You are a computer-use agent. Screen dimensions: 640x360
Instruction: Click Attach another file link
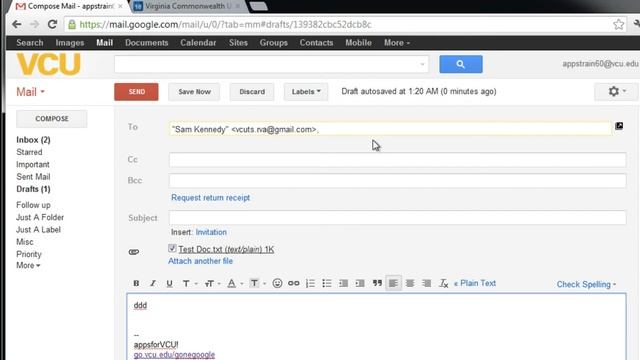200,261
